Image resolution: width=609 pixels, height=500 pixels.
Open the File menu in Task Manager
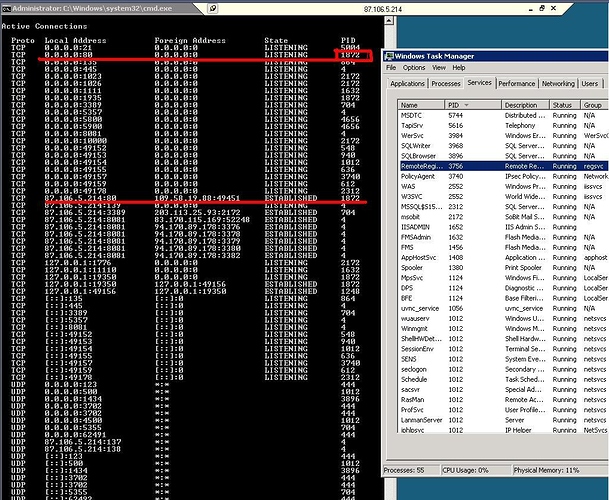[x=391, y=68]
